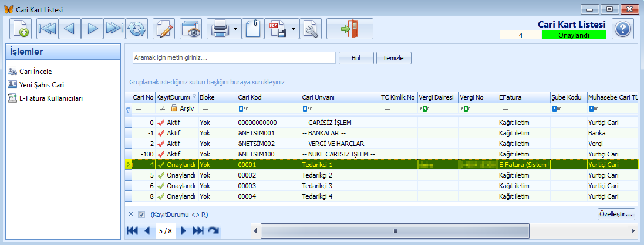Image resolution: width=644 pixels, height=245 pixels.
Task: Click EFatura filter equals operator
Action: point(505,109)
